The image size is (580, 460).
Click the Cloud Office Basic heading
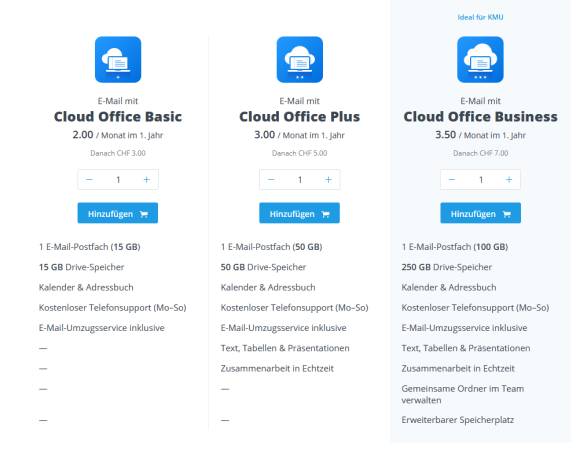pos(118,117)
